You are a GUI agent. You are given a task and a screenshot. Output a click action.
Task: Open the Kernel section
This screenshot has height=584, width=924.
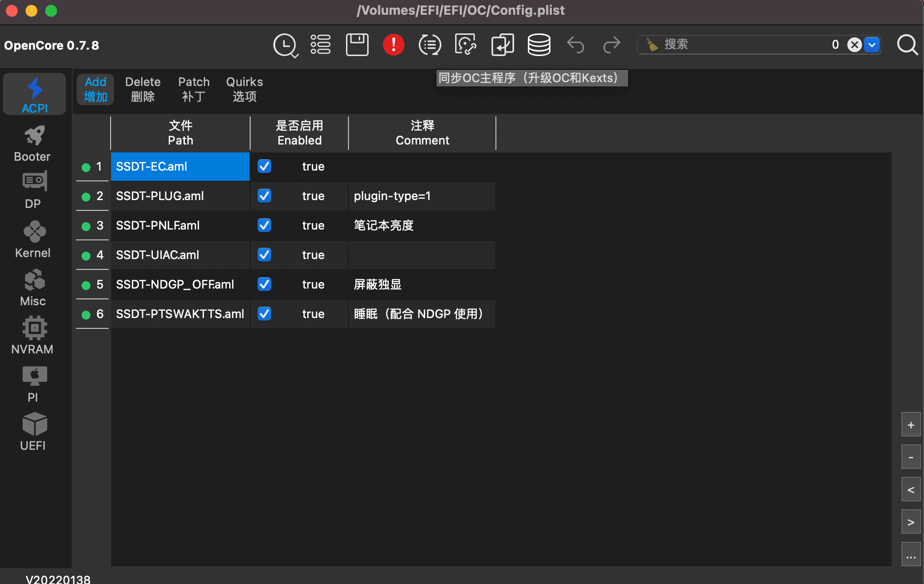[33, 239]
